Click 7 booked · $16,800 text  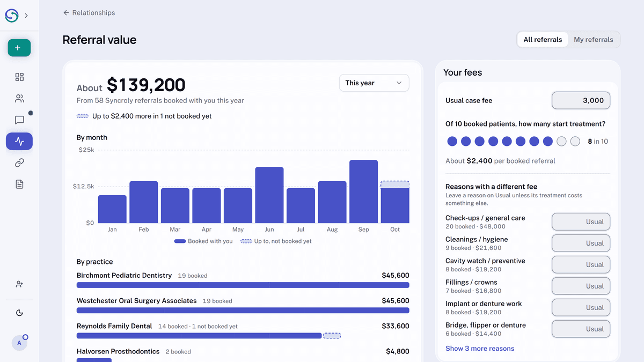coord(473,291)
